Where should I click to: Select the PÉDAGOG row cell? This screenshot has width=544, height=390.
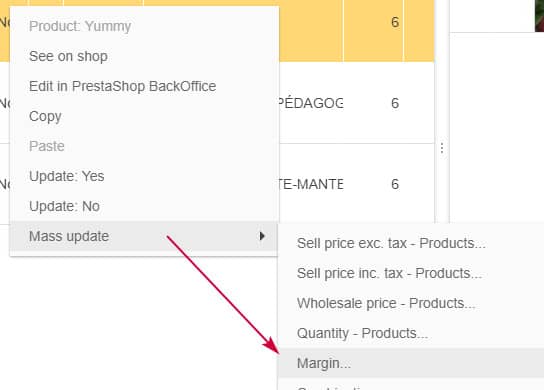tap(311, 103)
